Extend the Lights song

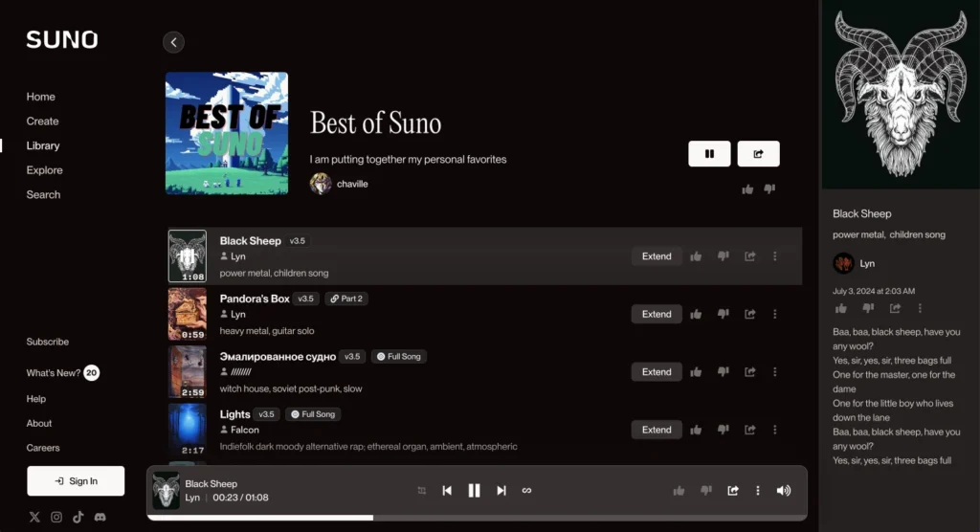point(657,430)
